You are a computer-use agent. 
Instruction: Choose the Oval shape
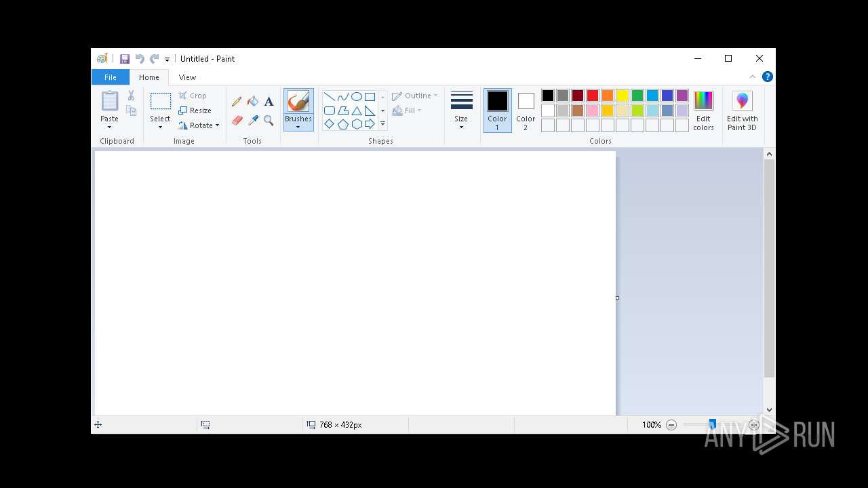tap(356, 97)
